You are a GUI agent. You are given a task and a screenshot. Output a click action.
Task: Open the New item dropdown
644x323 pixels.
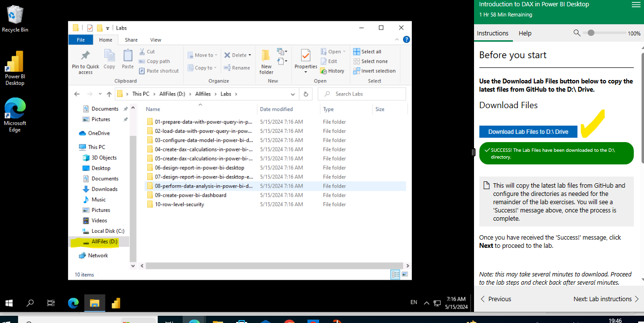(282, 51)
